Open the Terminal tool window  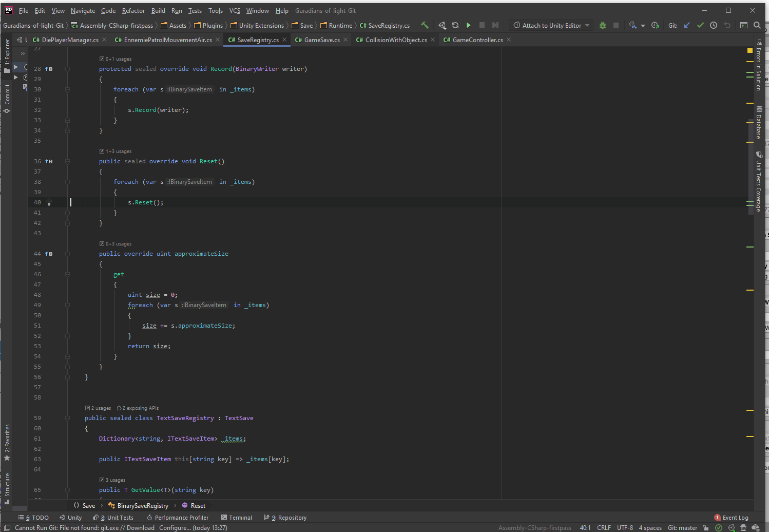pyautogui.click(x=236, y=518)
